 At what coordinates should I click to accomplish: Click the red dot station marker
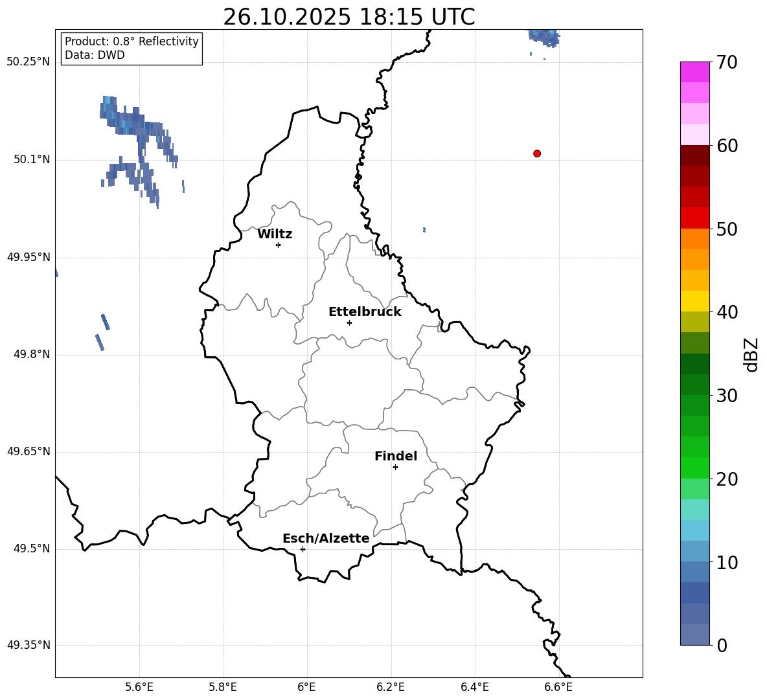(x=537, y=153)
